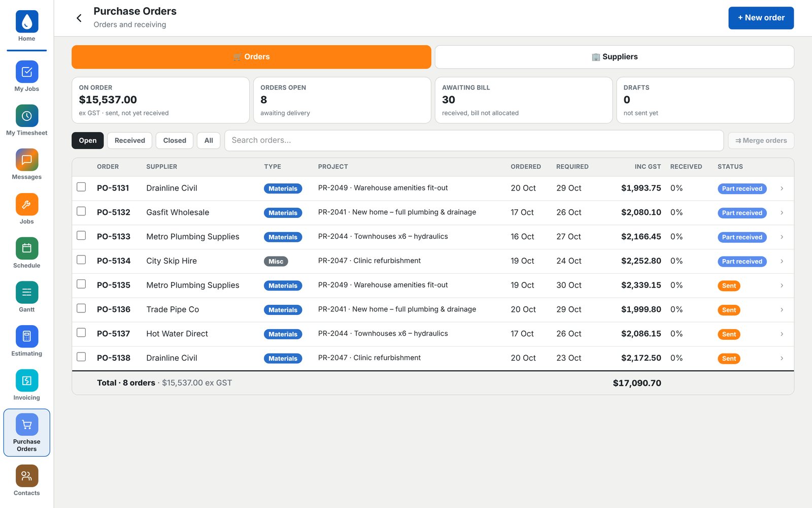Image resolution: width=812 pixels, height=508 pixels.
Task: Open the Messages chat icon
Action: (27, 160)
